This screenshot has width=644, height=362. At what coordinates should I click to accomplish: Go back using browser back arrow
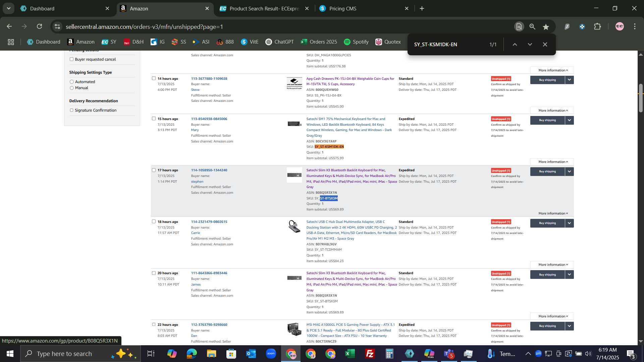pos(9,26)
